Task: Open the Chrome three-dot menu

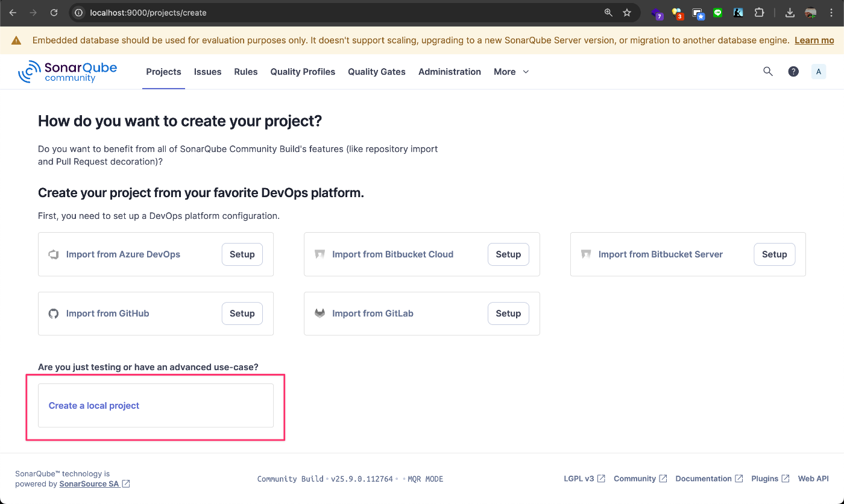Action: coord(831,12)
